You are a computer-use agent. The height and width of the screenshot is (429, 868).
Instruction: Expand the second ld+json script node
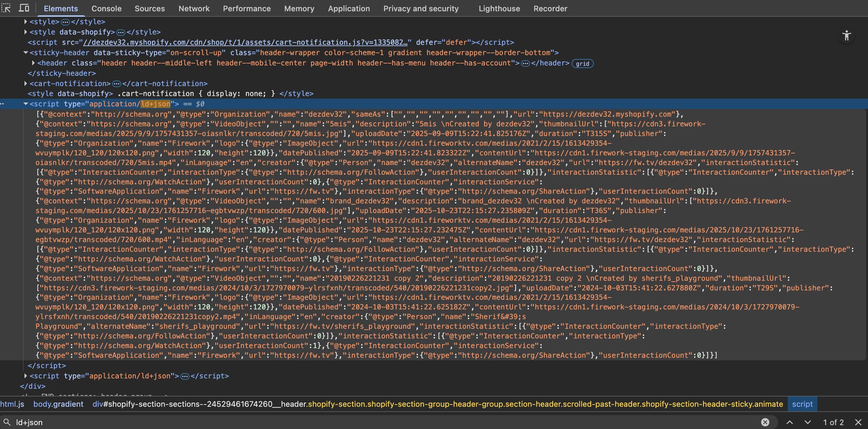coord(25,376)
